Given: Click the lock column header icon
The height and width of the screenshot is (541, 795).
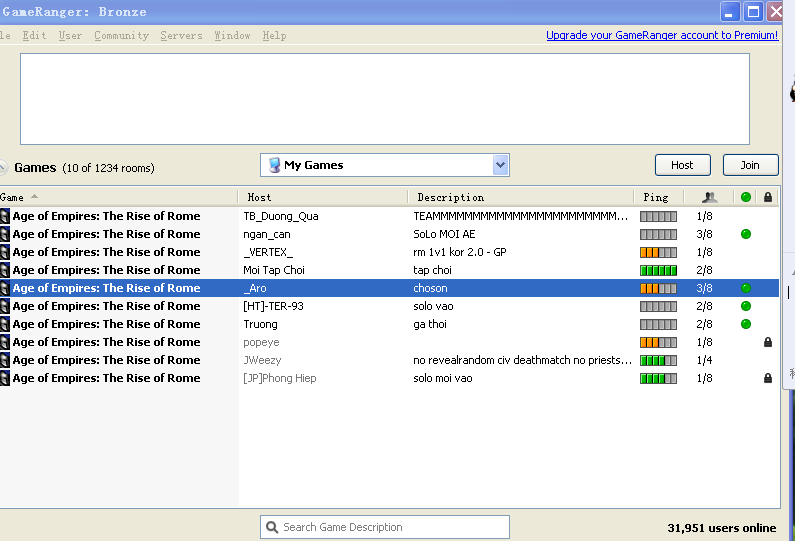Looking at the screenshot, I should pos(767,197).
